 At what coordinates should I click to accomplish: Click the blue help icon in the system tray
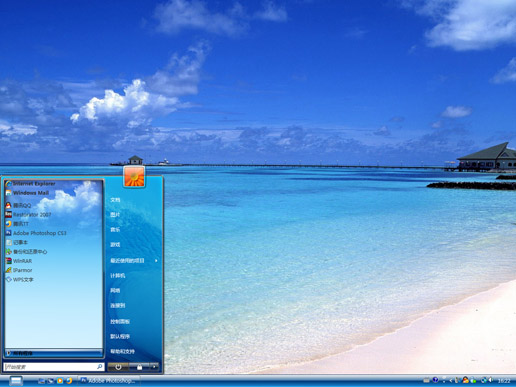pos(435,380)
